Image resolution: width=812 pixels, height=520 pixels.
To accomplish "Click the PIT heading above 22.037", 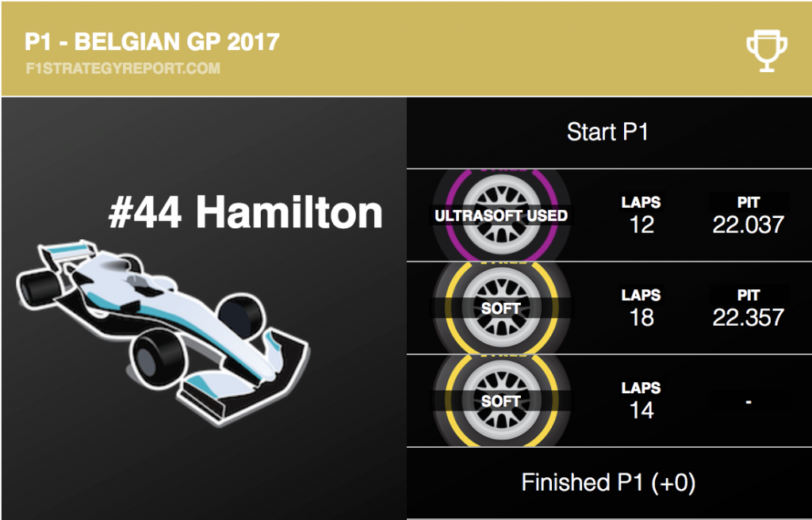I will (x=749, y=202).
